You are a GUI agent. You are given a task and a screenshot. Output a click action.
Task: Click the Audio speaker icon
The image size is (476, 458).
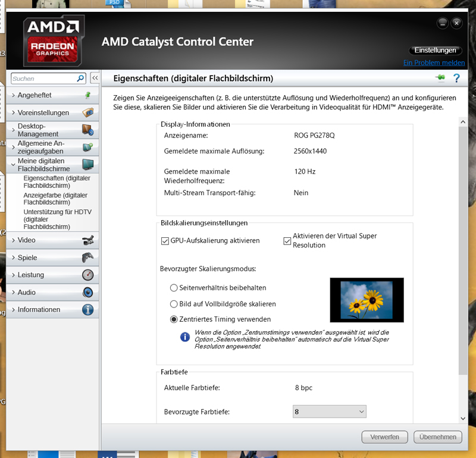[x=88, y=292]
